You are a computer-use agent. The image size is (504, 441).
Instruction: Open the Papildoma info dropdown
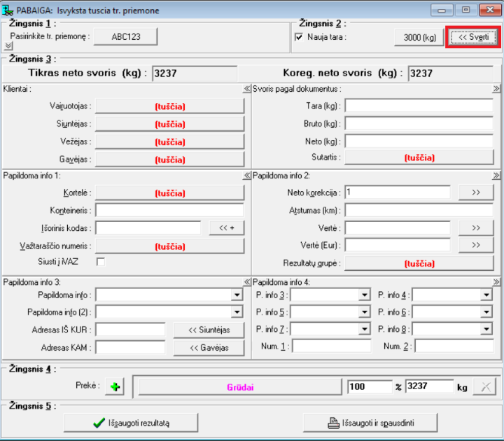point(237,295)
